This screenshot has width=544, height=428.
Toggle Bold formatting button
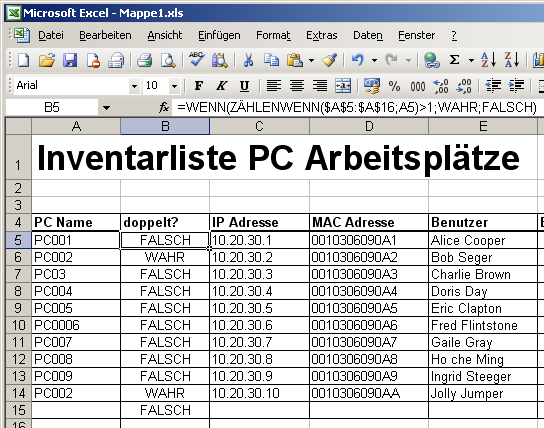click(x=198, y=86)
